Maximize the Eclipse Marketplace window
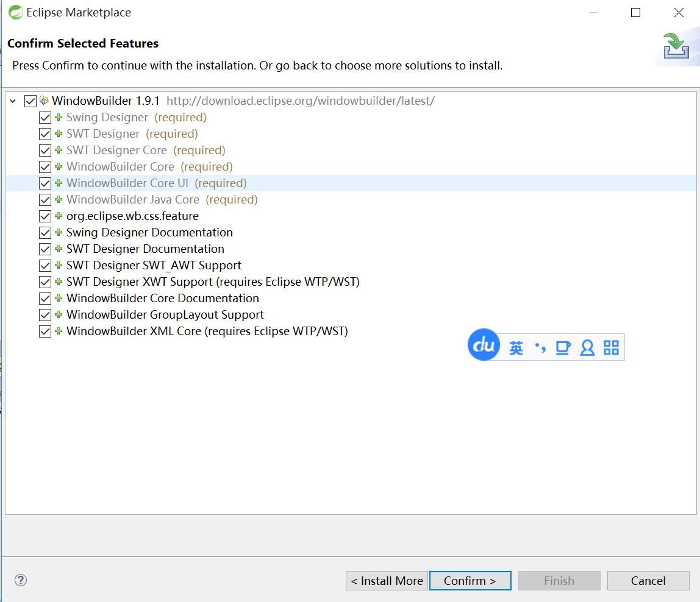 pos(636,13)
